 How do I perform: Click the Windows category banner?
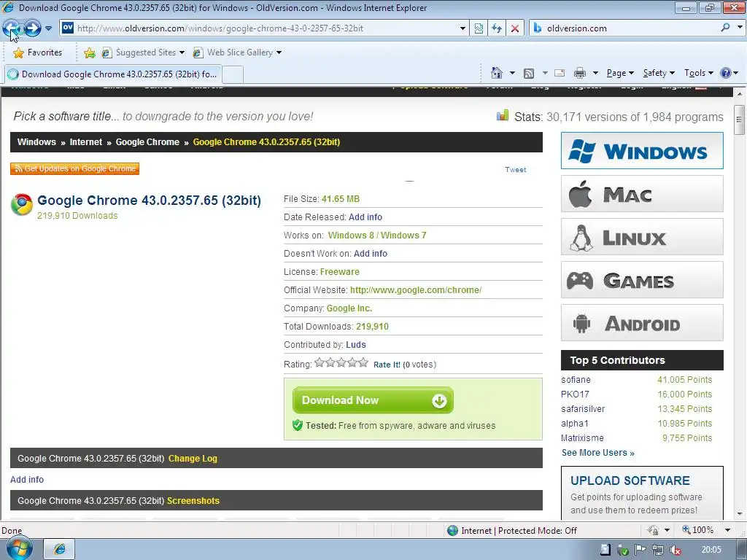click(642, 151)
